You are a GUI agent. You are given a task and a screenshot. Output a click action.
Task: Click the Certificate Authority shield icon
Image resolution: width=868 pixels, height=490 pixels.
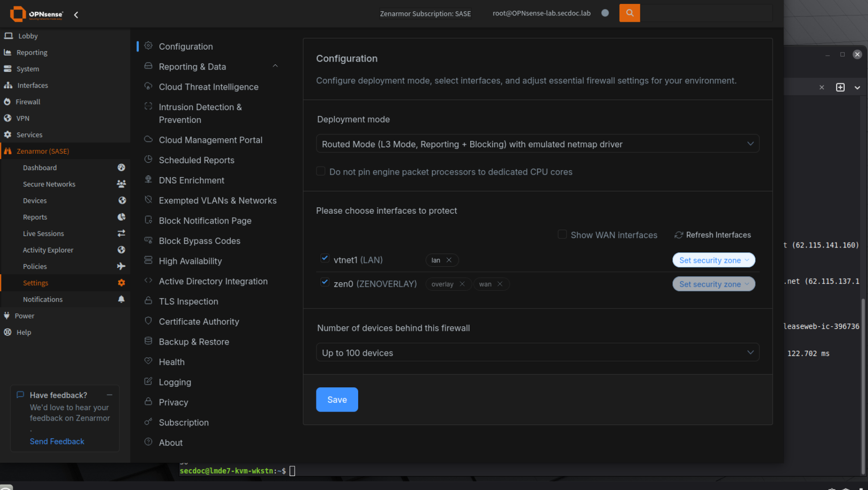tap(148, 320)
